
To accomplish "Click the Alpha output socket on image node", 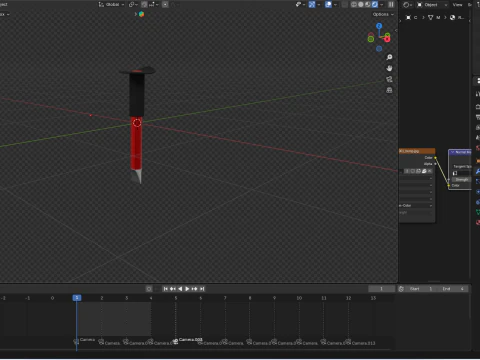I will coord(435,164).
